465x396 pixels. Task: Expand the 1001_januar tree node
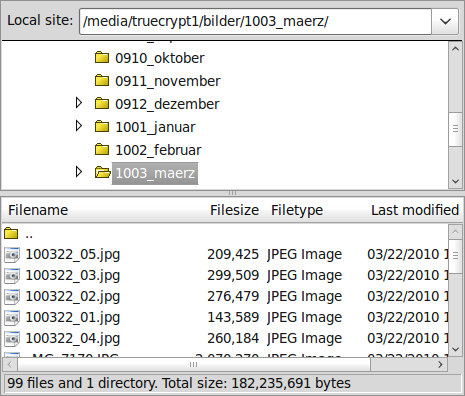coord(79,126)
